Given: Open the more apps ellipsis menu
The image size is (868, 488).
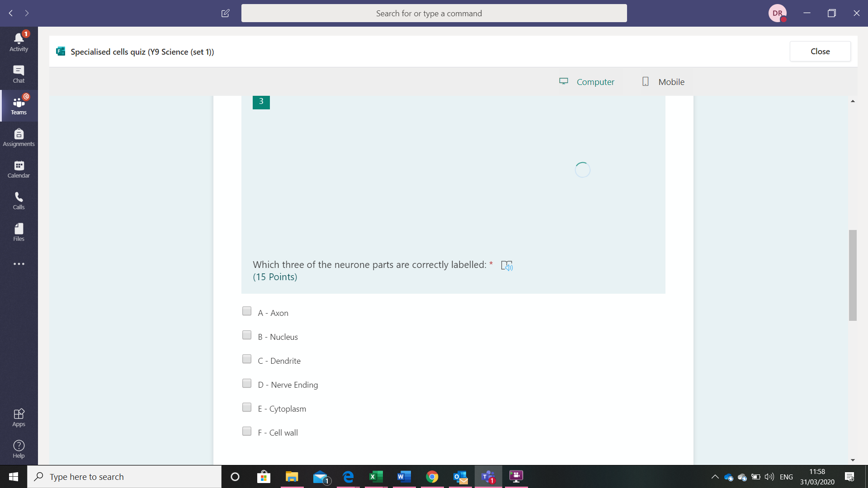Looking at the screenshot, I should pyautogui.click(x=19, y=263).
